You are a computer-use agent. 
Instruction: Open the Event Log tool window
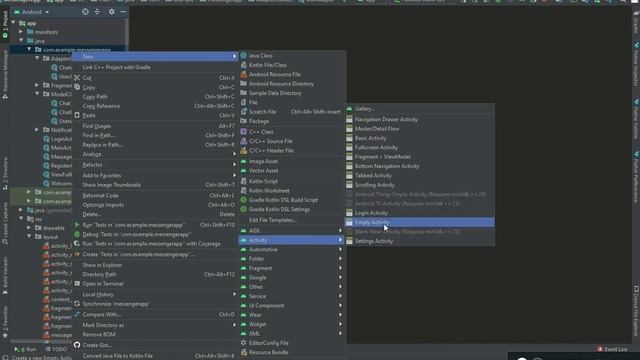pyautogui.click(x=612, y=349)
